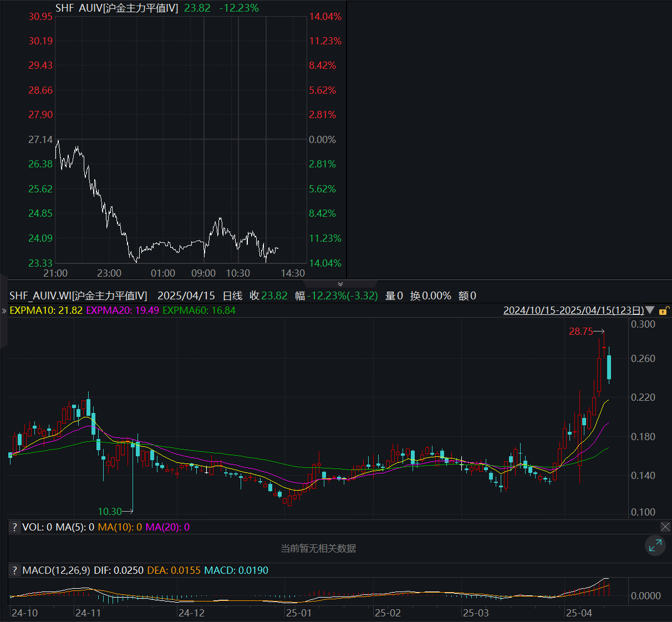672x622 pixels.
Task: Click the 10.30 low price marker
Action: (x=110, y=512)
